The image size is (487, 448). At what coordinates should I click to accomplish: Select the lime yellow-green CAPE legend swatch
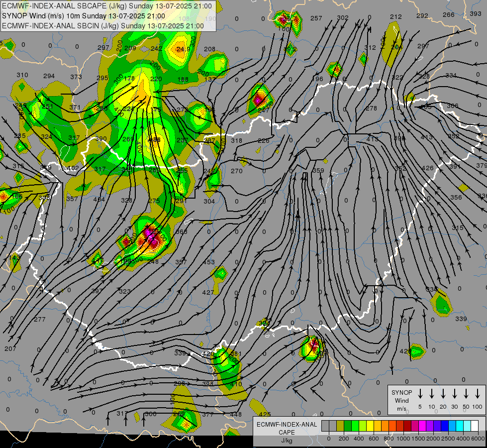point(363,426)
